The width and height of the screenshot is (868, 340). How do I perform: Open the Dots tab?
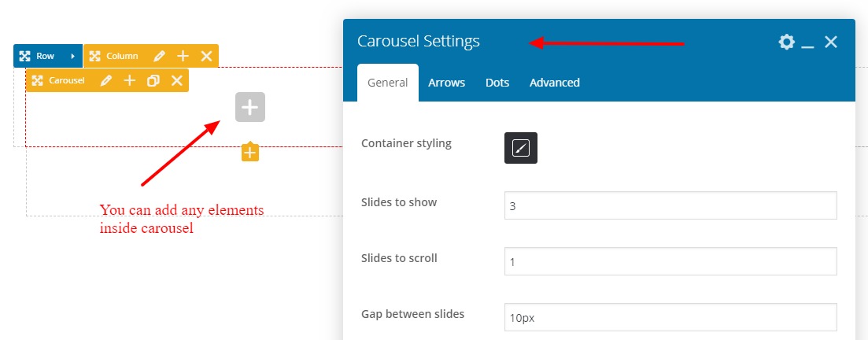pyautogui.click(x=497, y=83)
